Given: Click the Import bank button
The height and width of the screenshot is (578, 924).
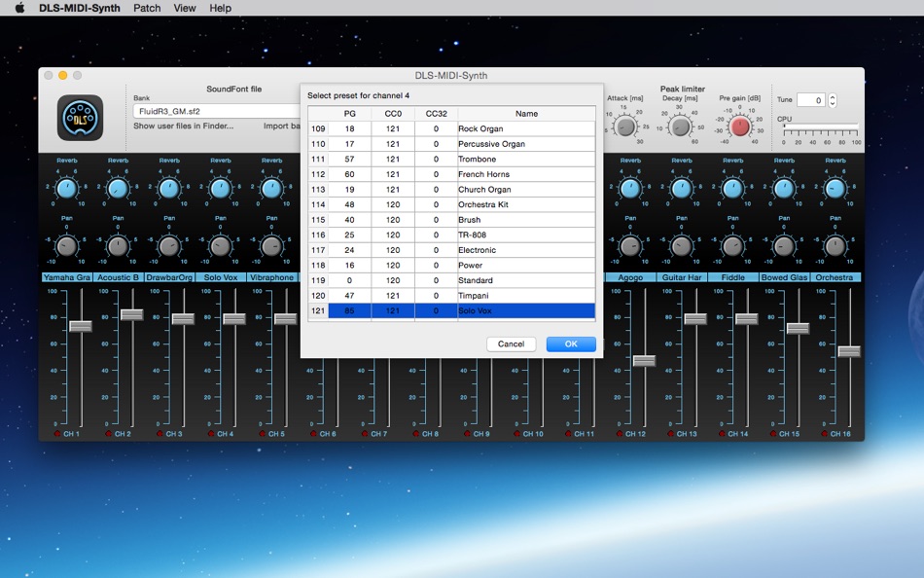Looking at the screenshot, I should coord(282,126).
